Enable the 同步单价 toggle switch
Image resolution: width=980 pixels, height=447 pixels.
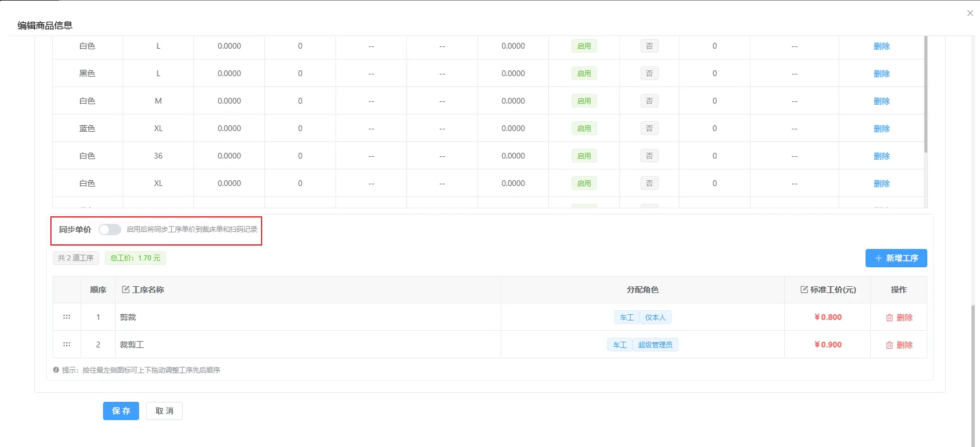(x=109, y=230)
